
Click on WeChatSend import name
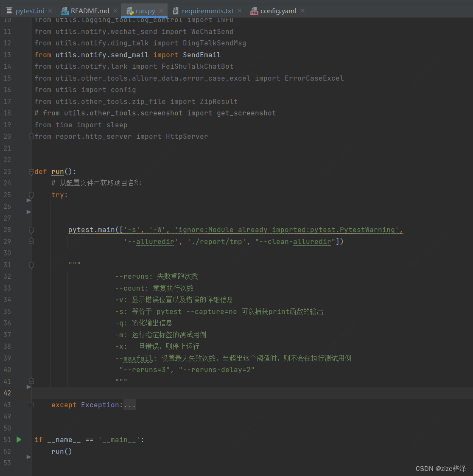[x=212, y=31]
